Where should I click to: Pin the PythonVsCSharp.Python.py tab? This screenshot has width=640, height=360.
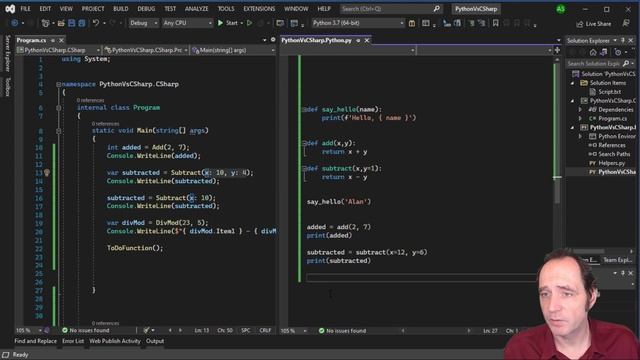pyautogui.click(x=358, y=40)
